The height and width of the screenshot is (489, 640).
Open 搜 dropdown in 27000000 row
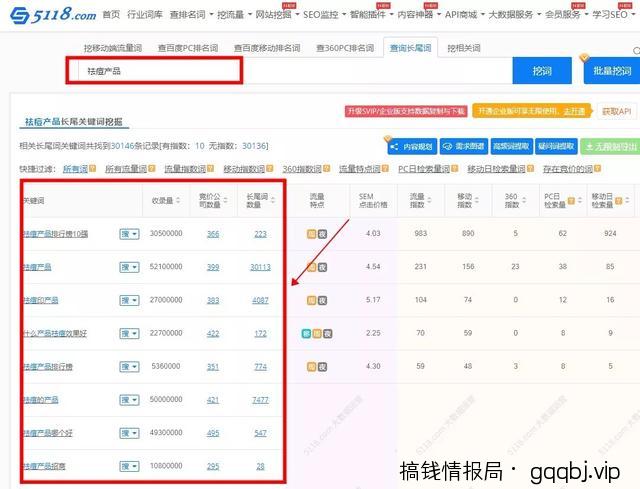pos(129,300)
